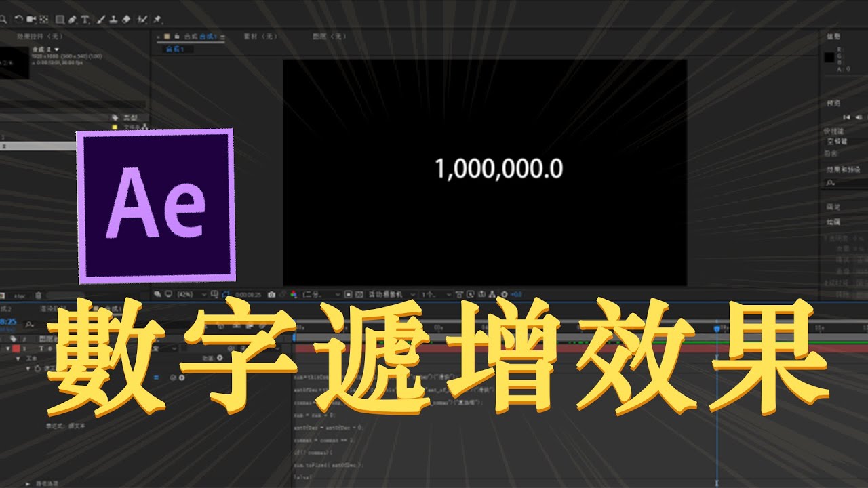Select the Type (T) tool
The image size is (868, 488).
tap(85, 19)
